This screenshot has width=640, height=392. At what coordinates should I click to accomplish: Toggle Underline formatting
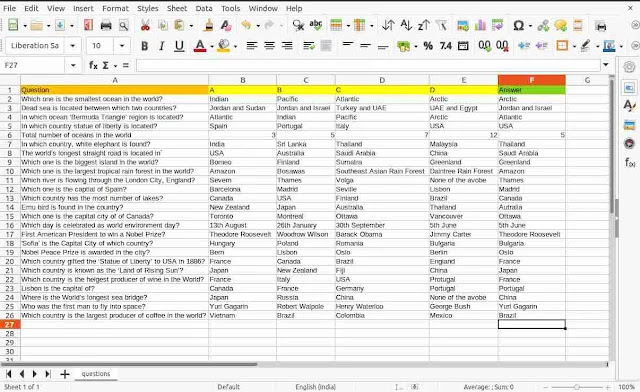pyautogui.click(x=179, y=46)
